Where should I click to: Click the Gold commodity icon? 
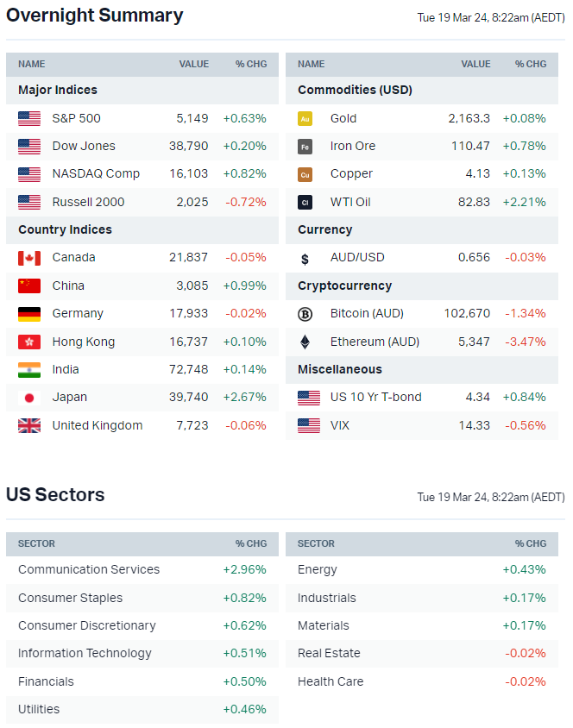(x=305, y=119)
